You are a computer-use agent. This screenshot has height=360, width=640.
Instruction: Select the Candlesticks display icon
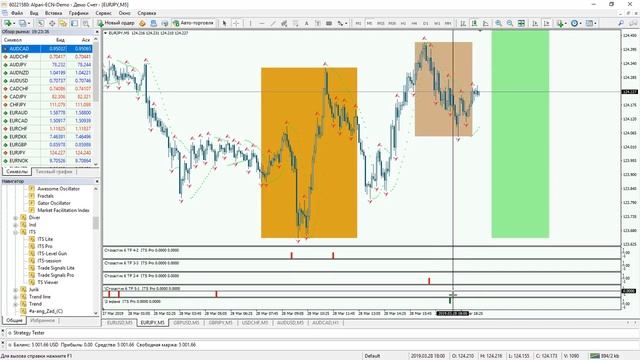(474, 23)
